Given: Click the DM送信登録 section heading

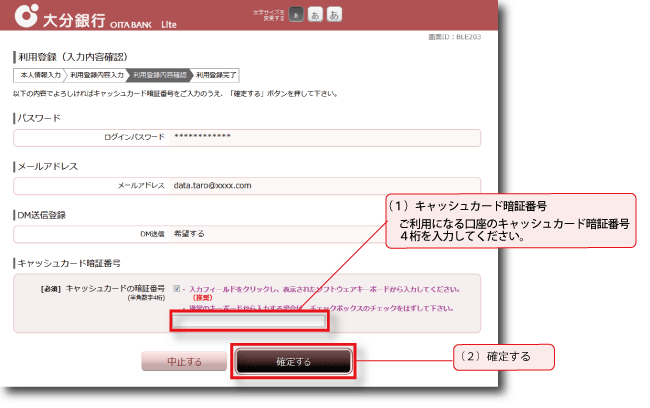Looking at the screenshot, I should pos(41,215).
